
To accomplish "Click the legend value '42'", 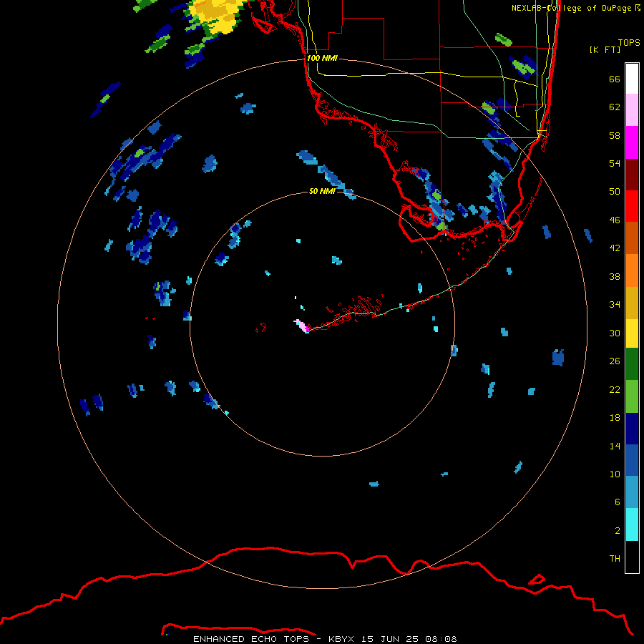I will tap(615, 248).
